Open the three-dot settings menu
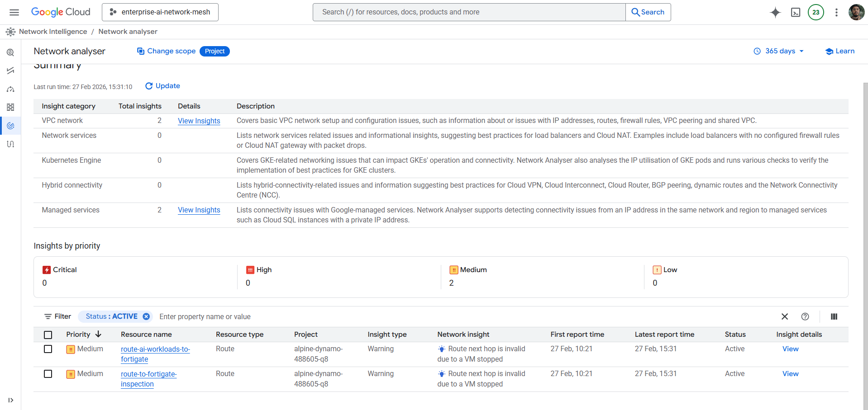Viewport: 868px width, 410px height. click(836, 12)
